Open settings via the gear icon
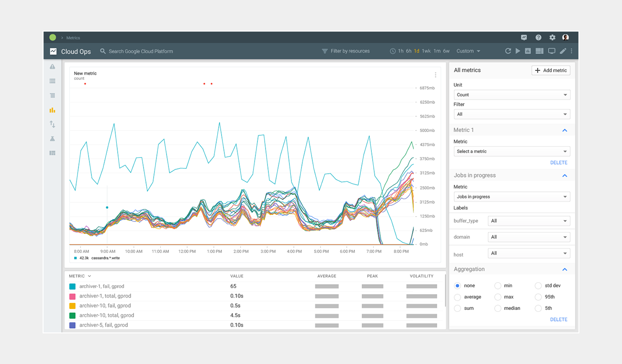 pos(552,38)
